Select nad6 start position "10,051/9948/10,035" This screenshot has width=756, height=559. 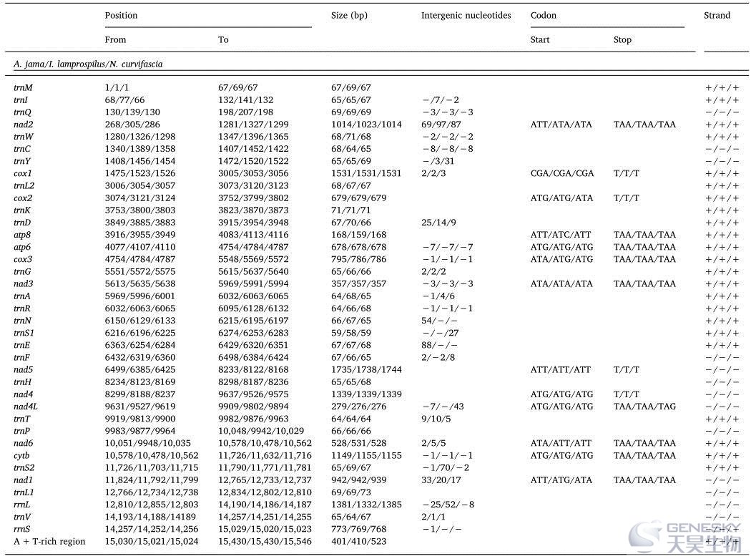coord(147,443)
